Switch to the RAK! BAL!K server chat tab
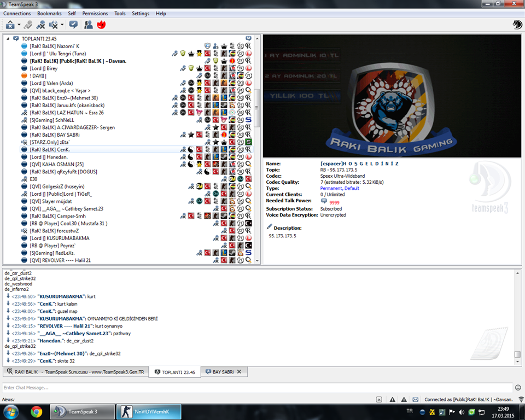 tap(75, 372)
